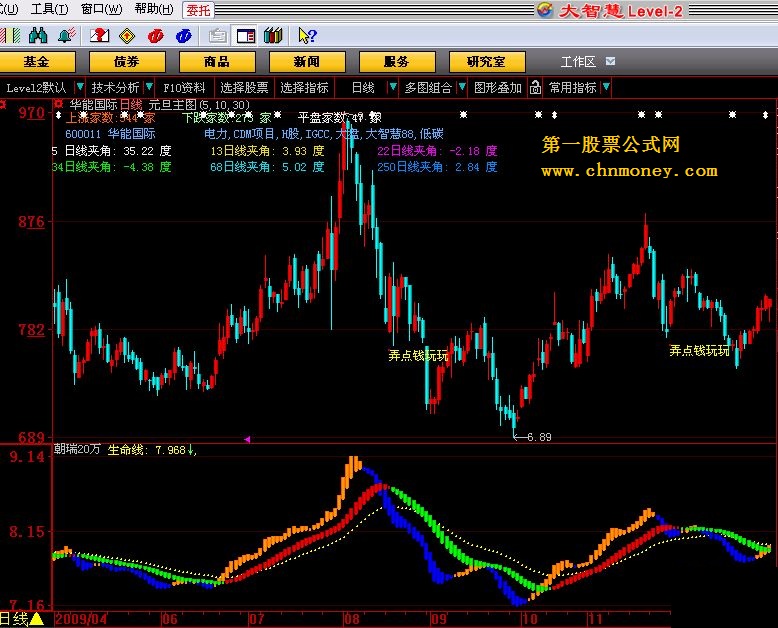The image size is (778, 628).
Task: Click the 元旦主图(5,10,30) indicator title
Action: (199, 105)
